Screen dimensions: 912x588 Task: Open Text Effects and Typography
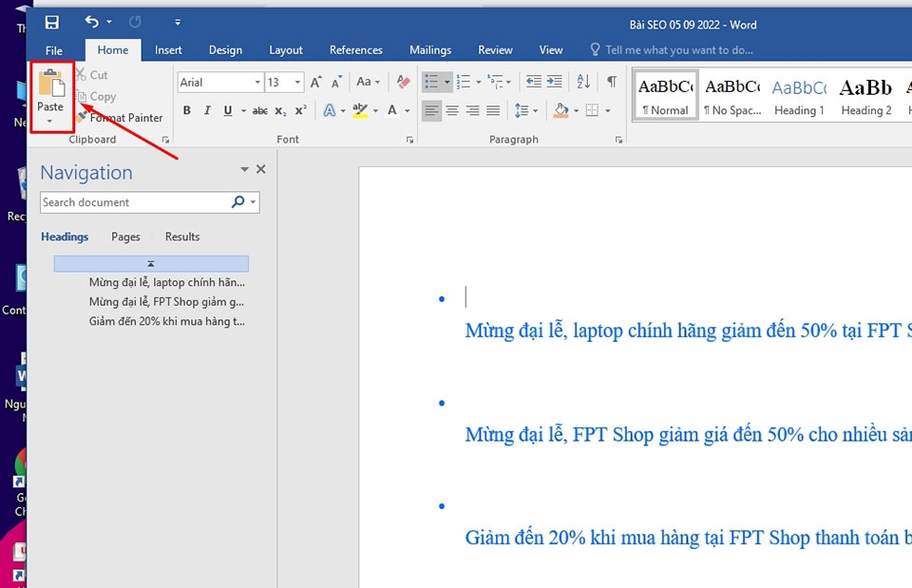330,110
